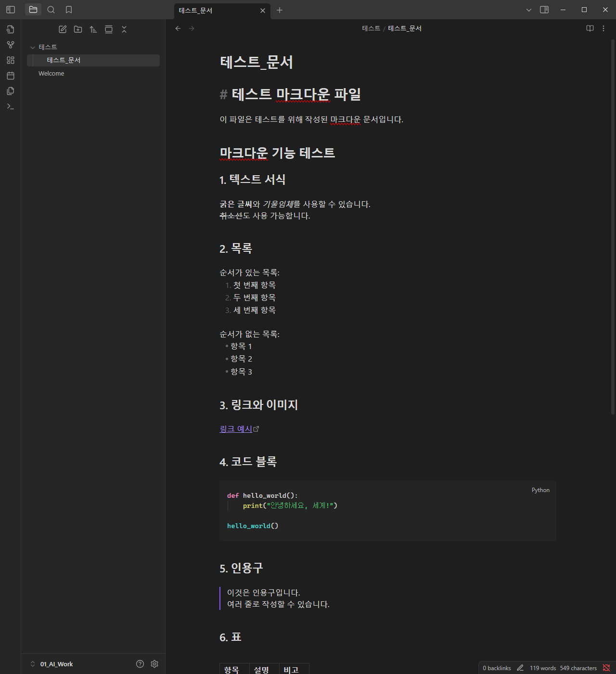
Task: Click inside the hello_world code block
Action: [x=387, y=511]
